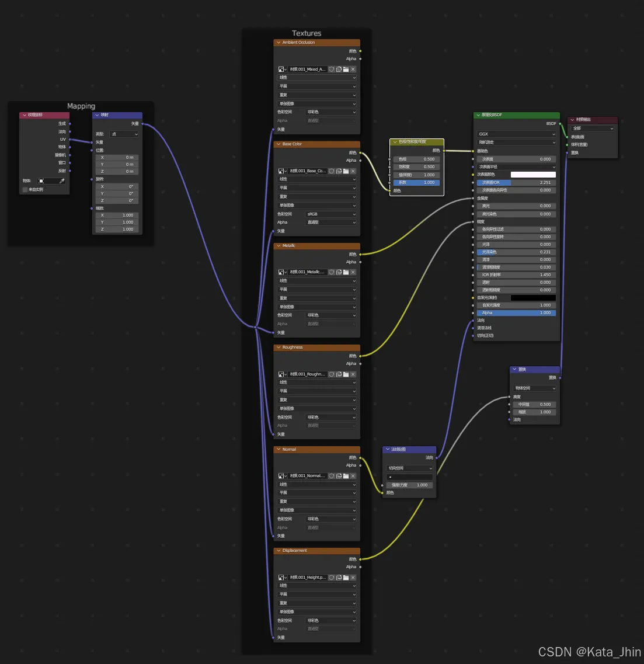Click the fake user shield in the Displacement node
This screenshot has height=664, width=644.
(332, 578)
